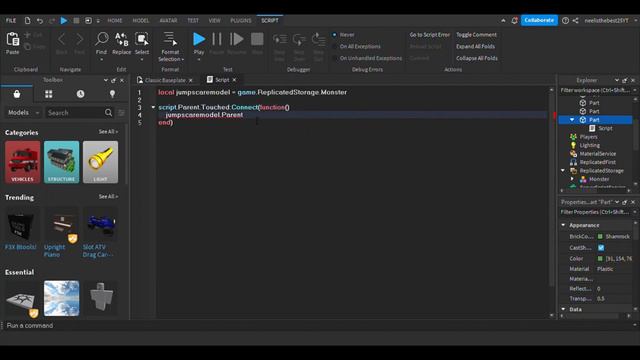Image resolution: width=640 pixels, height=360 pixels.
Task: Select the Never debug errors radio button
Action: click(x=334, y=35)
